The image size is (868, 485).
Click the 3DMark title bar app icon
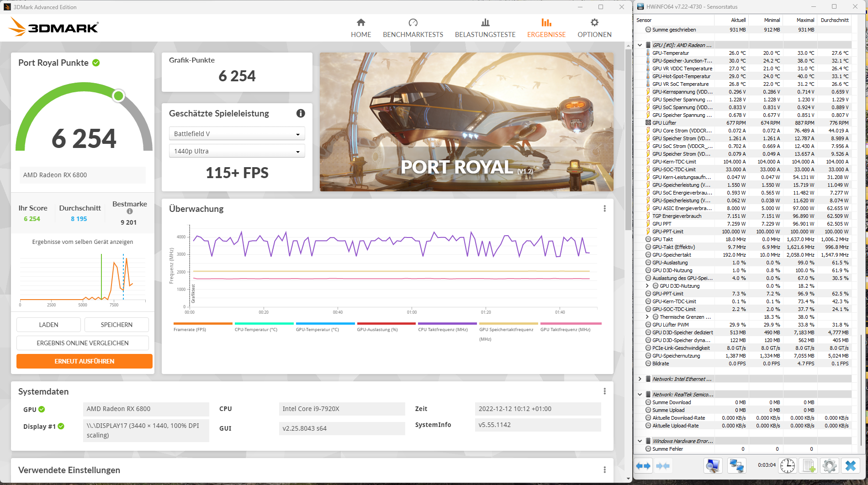7,7
